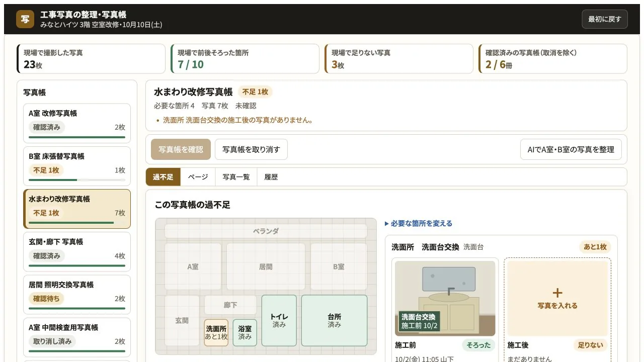
Task: Click B室 room on the floor plan
Action: click(339, 266)
